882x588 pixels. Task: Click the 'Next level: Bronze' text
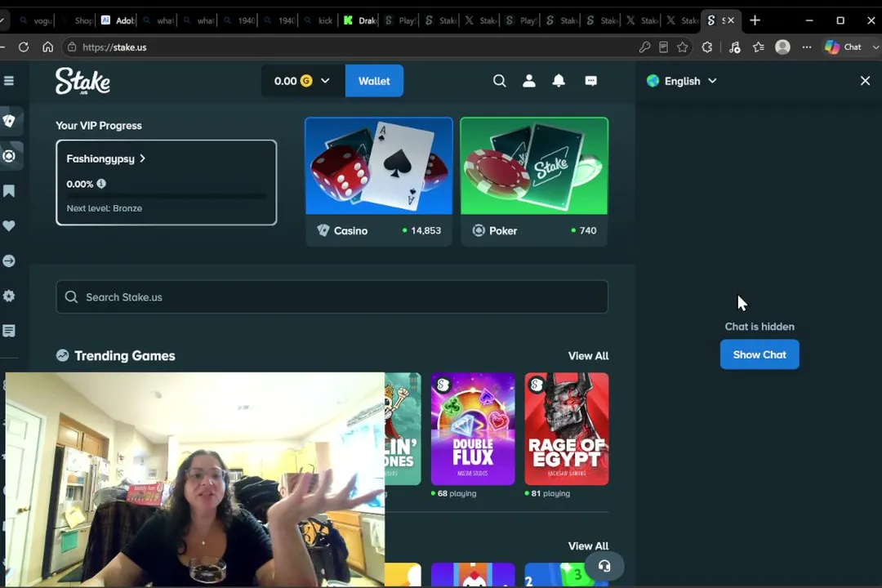click(x=104, y=208)
